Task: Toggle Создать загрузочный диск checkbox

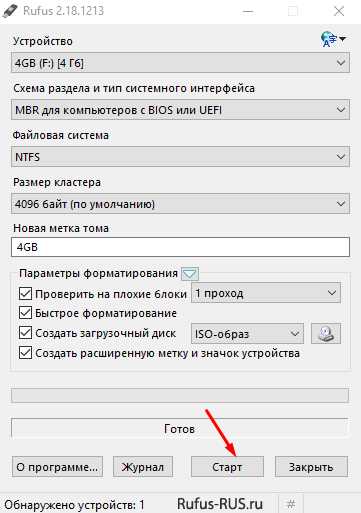Action: (26, 333)
